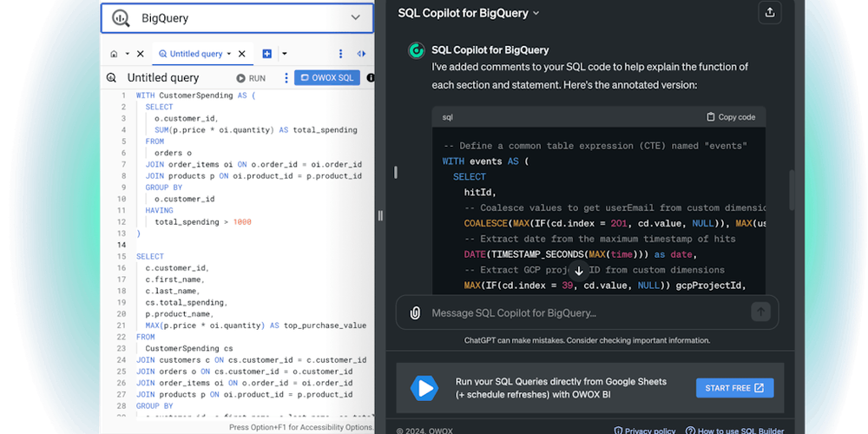Screen dimensions: 868x434
Task: Toggle the panel split arrows icon
Action: (x=361, y=54)
